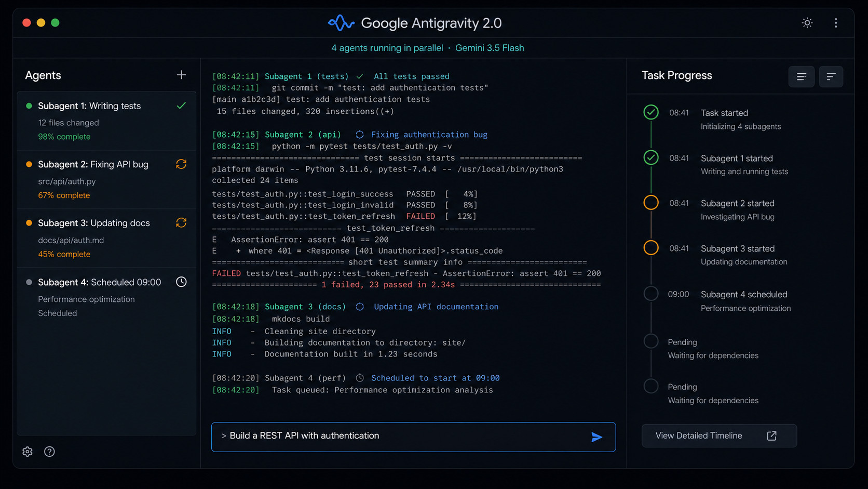868x489 pixels.
Task: Open the three-dot more options menu
Action: click(836, 23)
